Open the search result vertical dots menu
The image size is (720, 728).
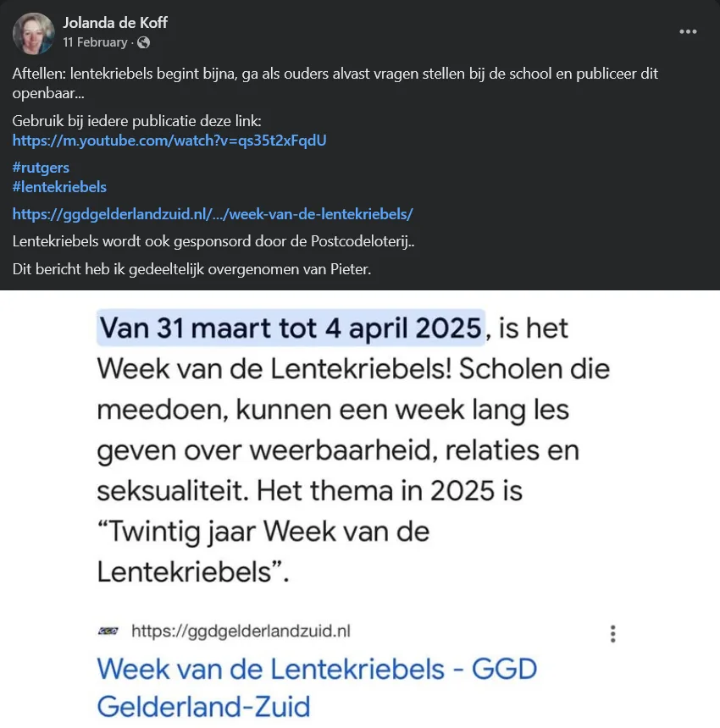pyautogui.click(x=613, y=634)
